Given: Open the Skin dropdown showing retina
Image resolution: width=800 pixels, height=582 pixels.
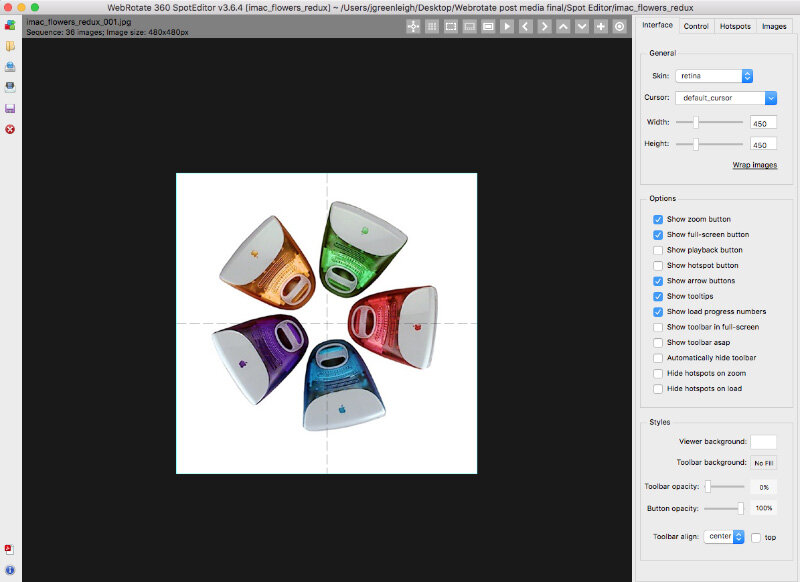Looking at the screenshot, I should (714, 75).
